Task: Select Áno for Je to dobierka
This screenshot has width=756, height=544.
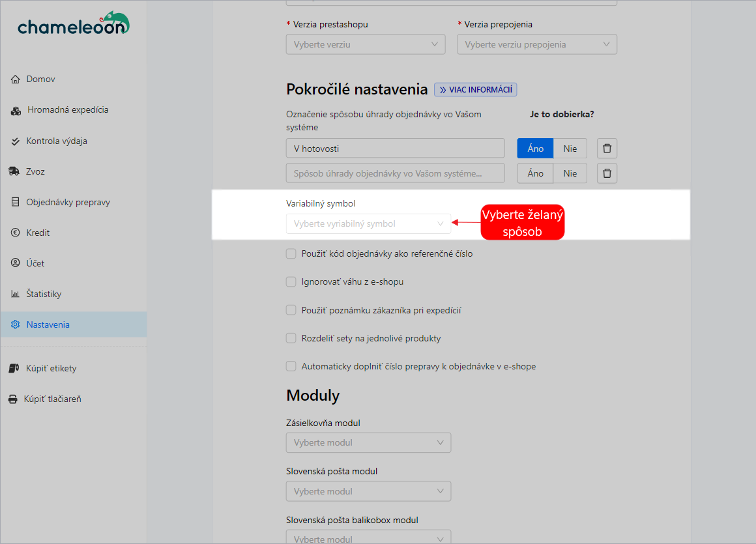Action: click(534, 148)
